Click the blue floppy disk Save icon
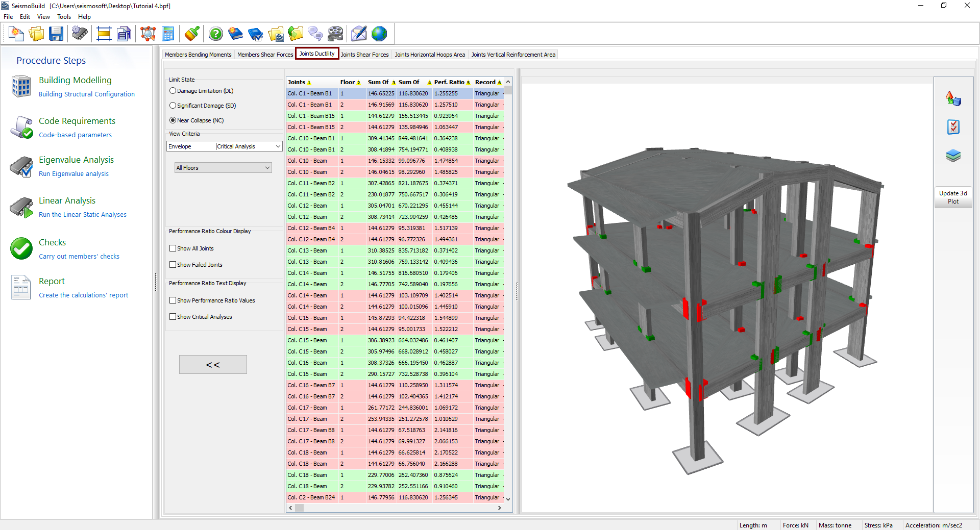 56,34
